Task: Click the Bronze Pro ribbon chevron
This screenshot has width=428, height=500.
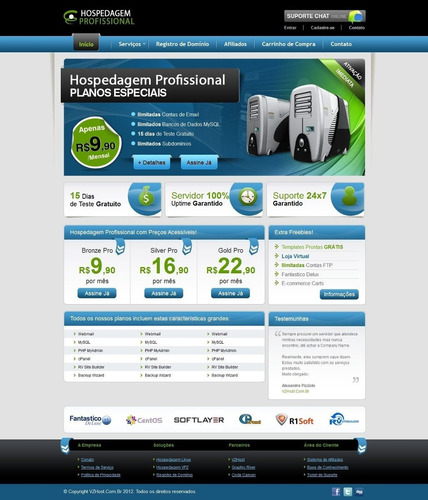Action: point(120,247)
